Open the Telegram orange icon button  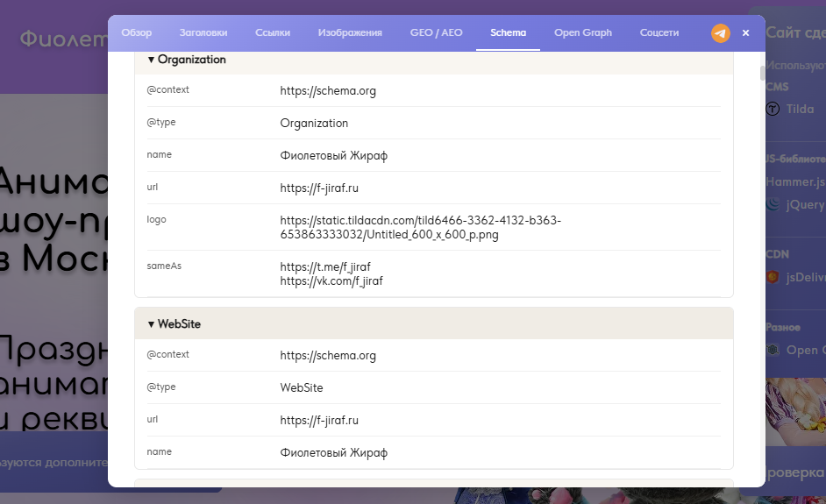coord(721,32)
